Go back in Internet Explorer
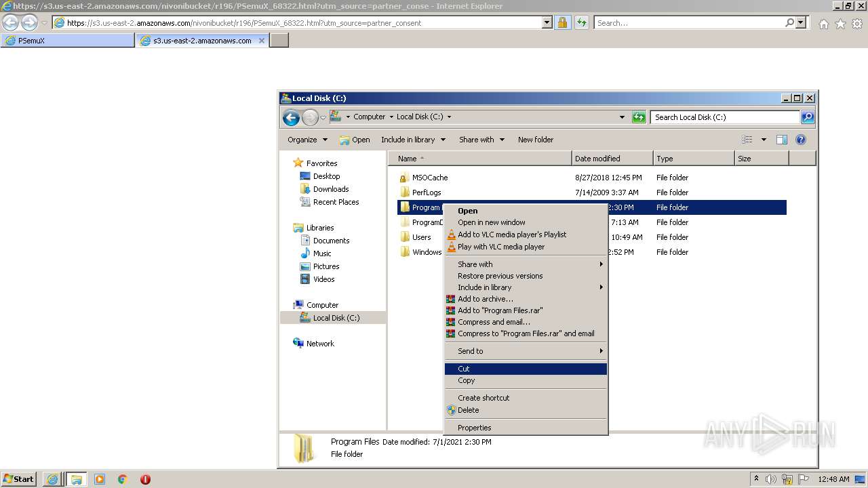 tap(11, 22)
